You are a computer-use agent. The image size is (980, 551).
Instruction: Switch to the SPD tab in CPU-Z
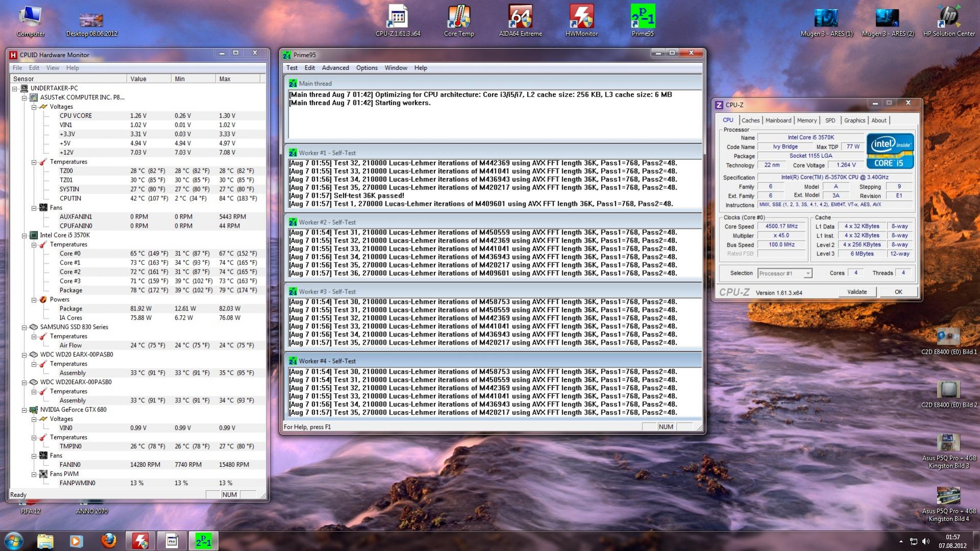(x=830, y=121)
